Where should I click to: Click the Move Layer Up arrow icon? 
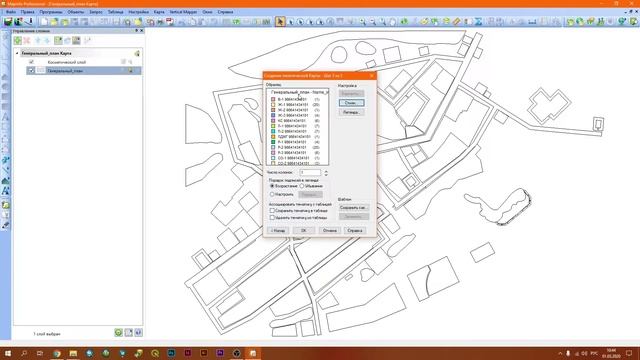coord(38,40)
